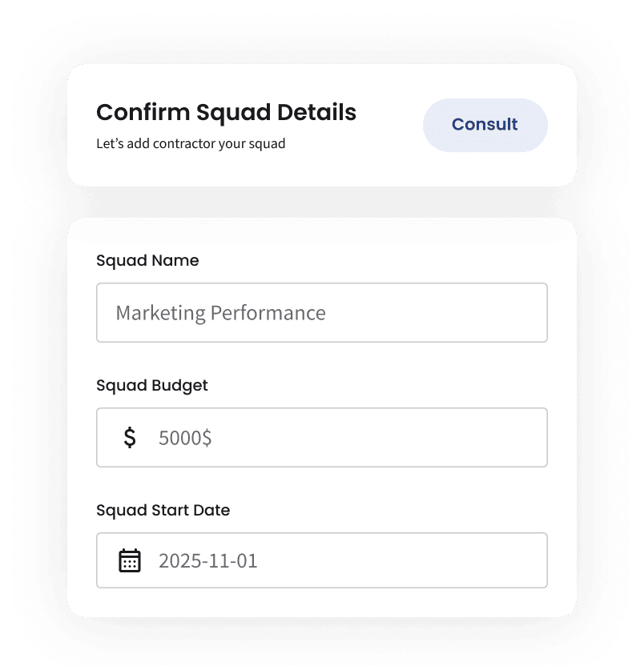This screenshot has width=644, height=666.
Task: Click the word "Details" in the header title
Action: (x=316, y=112)
